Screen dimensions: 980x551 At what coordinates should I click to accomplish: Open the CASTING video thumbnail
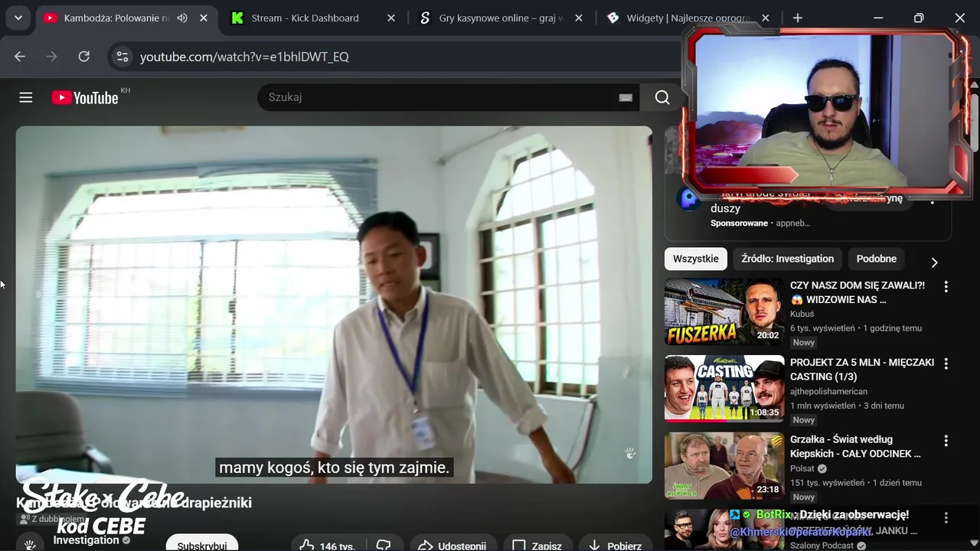(724, 389)
